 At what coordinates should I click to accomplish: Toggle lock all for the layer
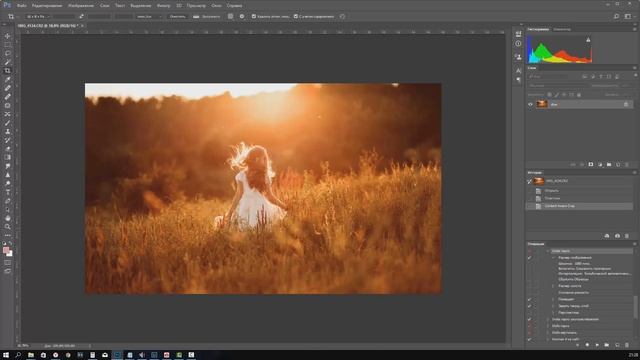click(579, 95)
